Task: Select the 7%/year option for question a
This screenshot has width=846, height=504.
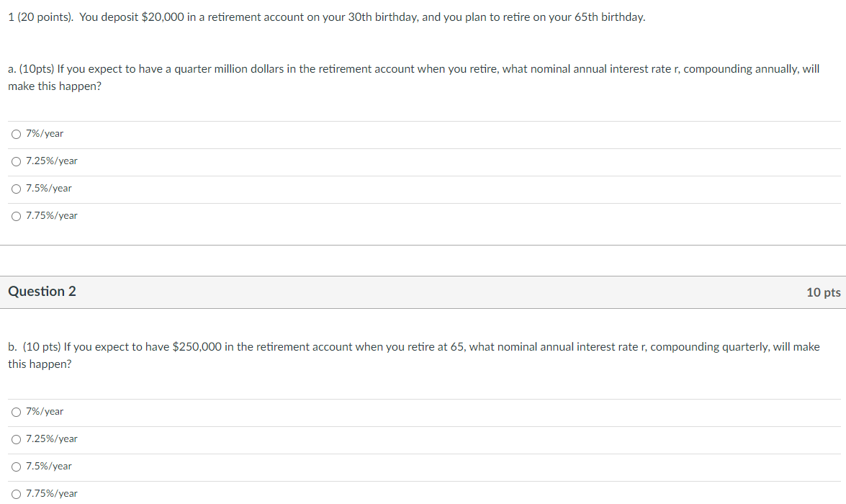Action: click(16, 134)
